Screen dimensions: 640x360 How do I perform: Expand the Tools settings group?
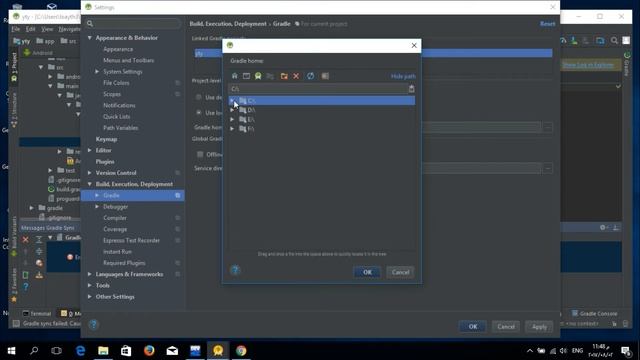[90, 285]
